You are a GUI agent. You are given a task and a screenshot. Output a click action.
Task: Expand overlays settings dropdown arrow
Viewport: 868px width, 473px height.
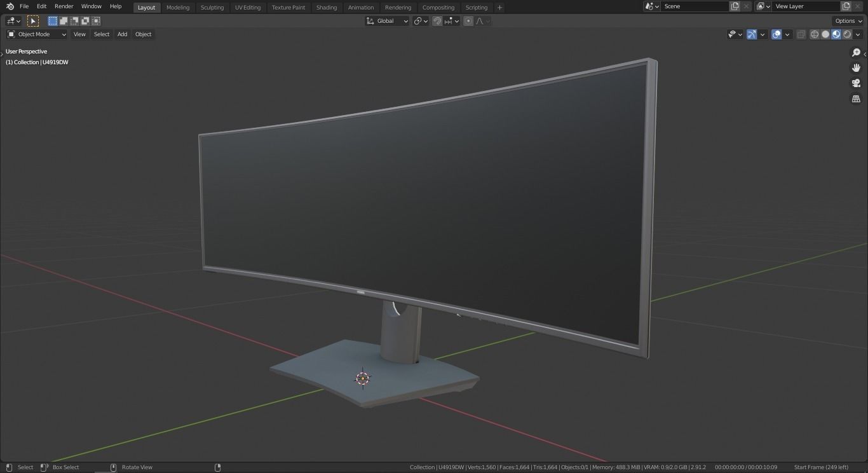click(x=787, y=34)
